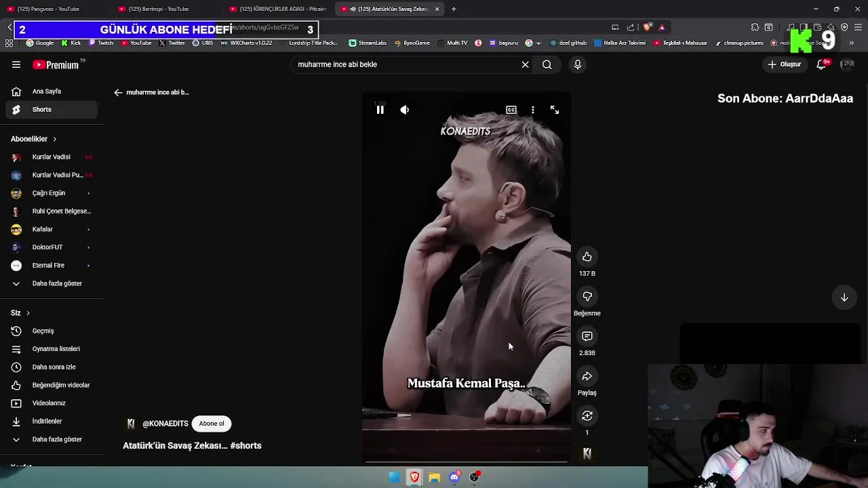
Task: Subscribe via Abone ol button
Action: tap(212, 424)
